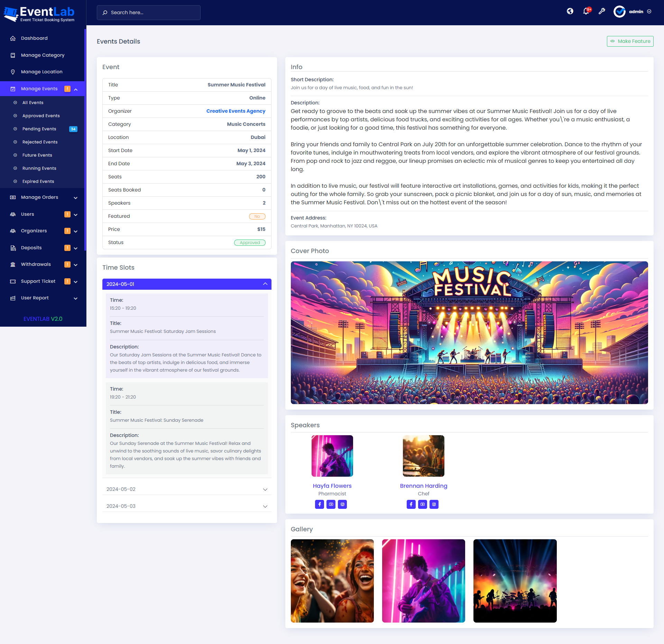Open Brennan Harding's Instagram icon

(x=434, y=504)
